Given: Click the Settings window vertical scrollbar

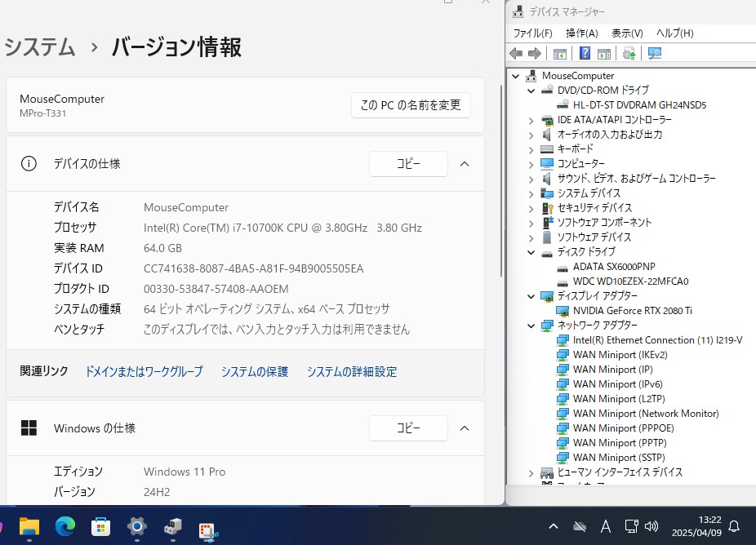Looking at the screenshot, I should tap(501, 180).
